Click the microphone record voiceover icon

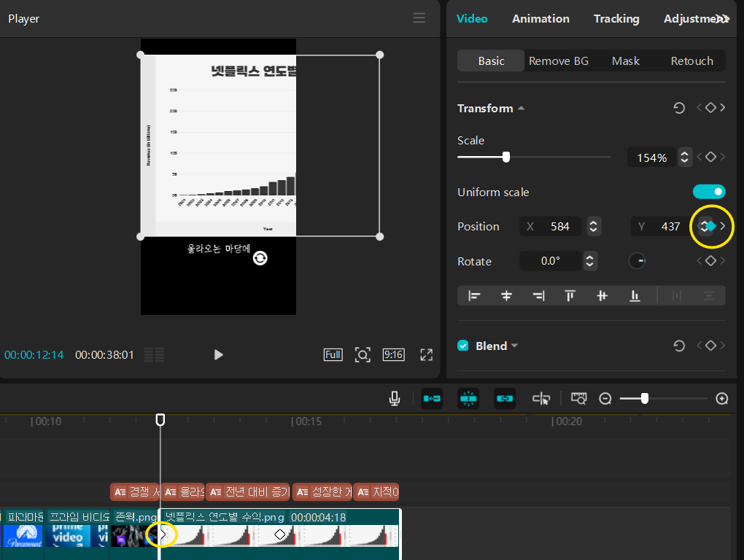tap(395, 399)
